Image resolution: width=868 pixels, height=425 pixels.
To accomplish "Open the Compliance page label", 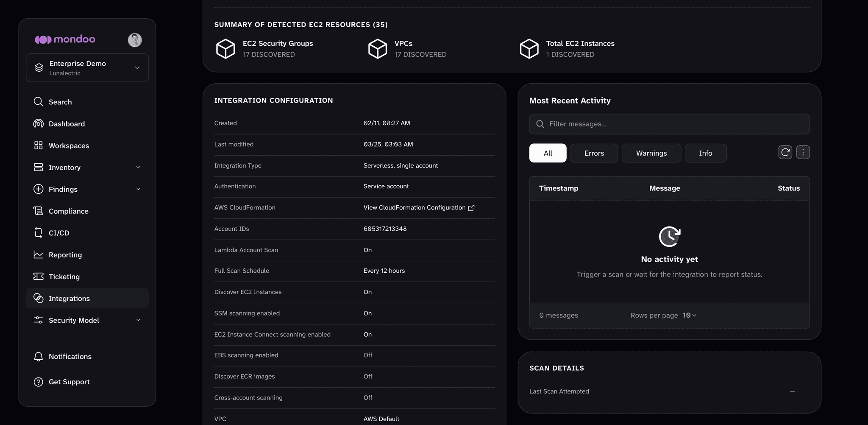I will (69, 211).
